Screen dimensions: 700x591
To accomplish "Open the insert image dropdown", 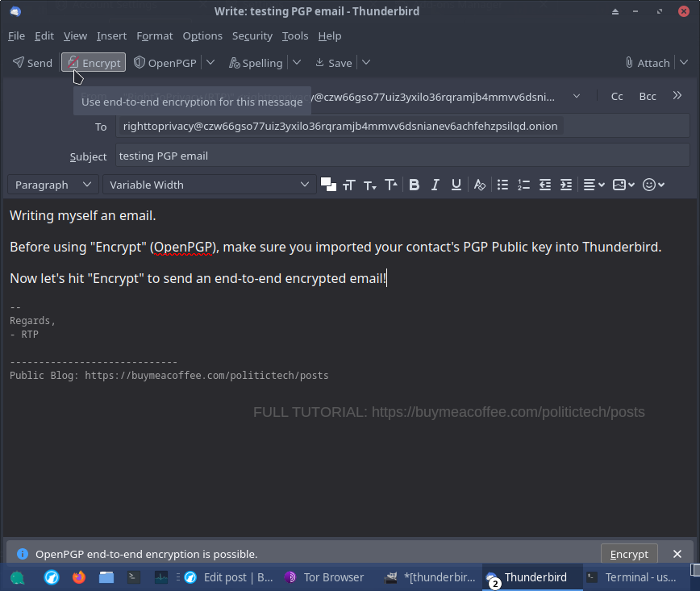I will pos(623,185).
